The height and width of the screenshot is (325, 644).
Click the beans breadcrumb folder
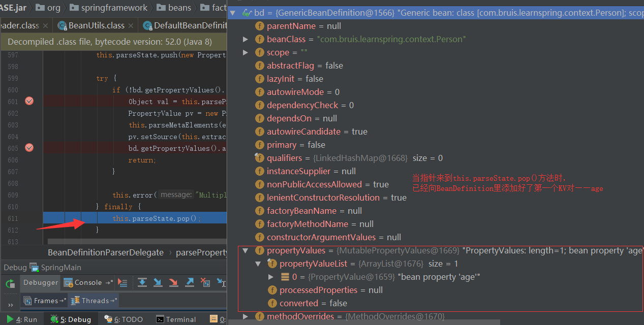pyautogui.click(x=173, y=8)
